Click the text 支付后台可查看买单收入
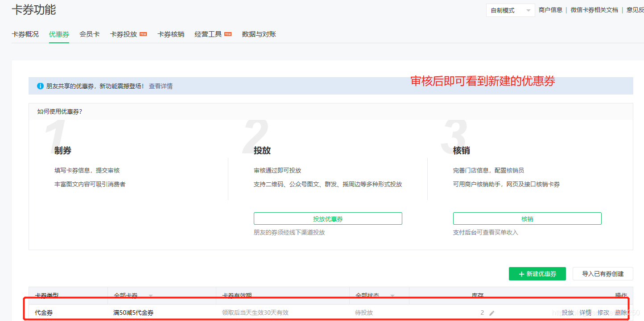Viewport: 644px width, 321px height. (486, 232)
